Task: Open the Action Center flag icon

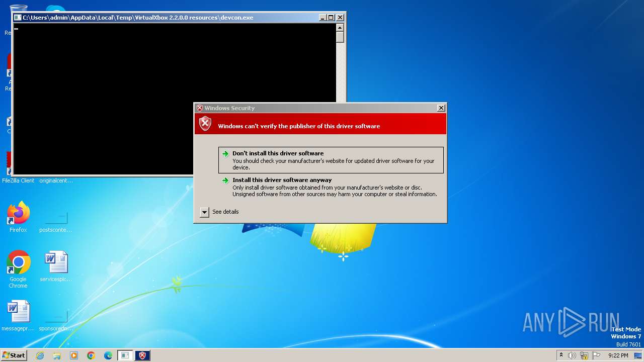Action: tap(596, 355)
